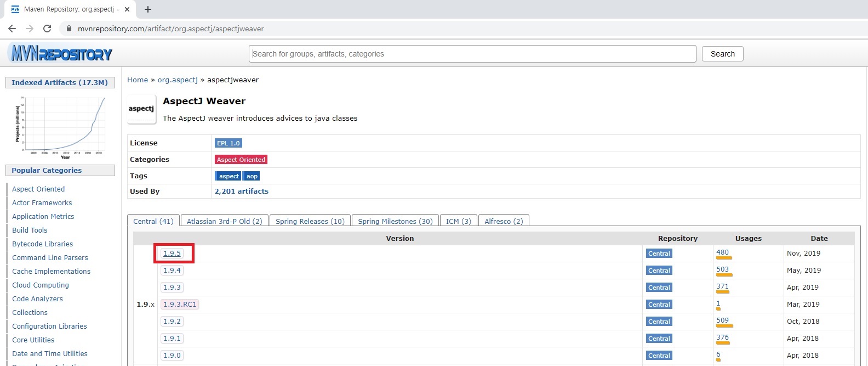Go to Home in the breadcrumb
This screenshot has width=868, height=366.
click(138, 80)
